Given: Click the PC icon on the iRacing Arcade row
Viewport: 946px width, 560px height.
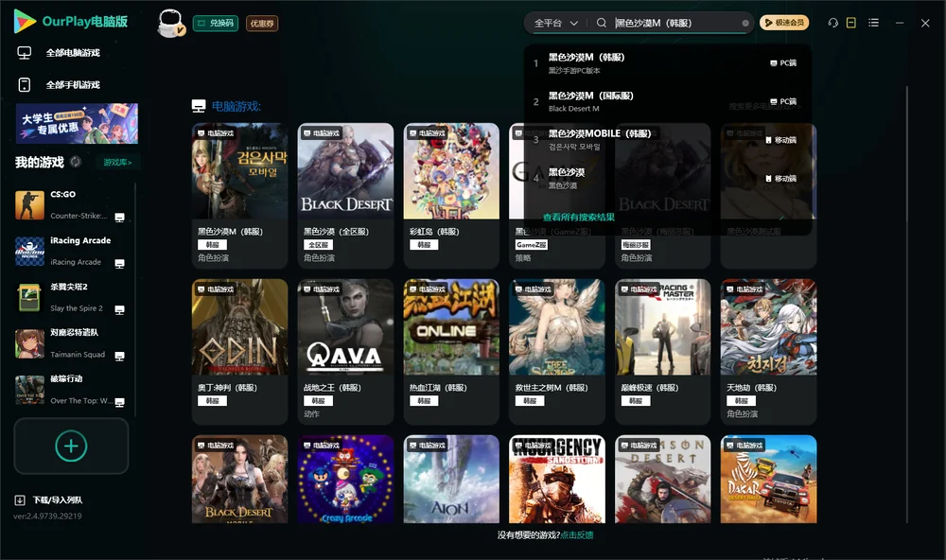Looking at the screenshot, I should pos(119,264).
